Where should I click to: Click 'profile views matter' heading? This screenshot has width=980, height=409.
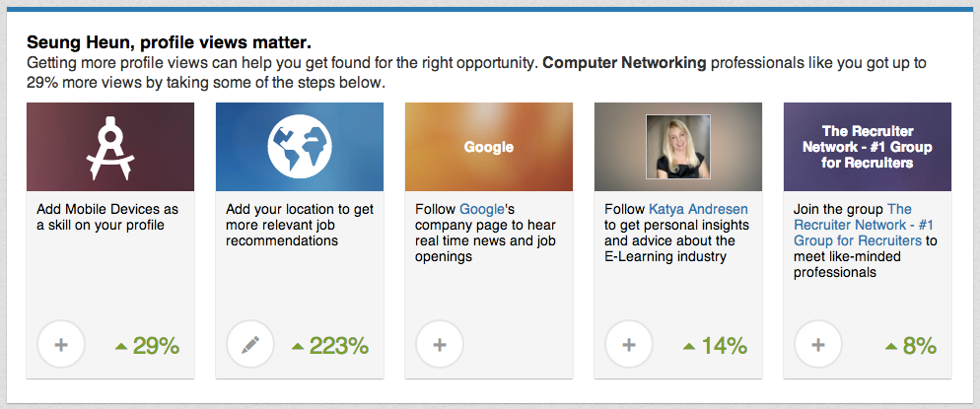(x=169, y=42)
